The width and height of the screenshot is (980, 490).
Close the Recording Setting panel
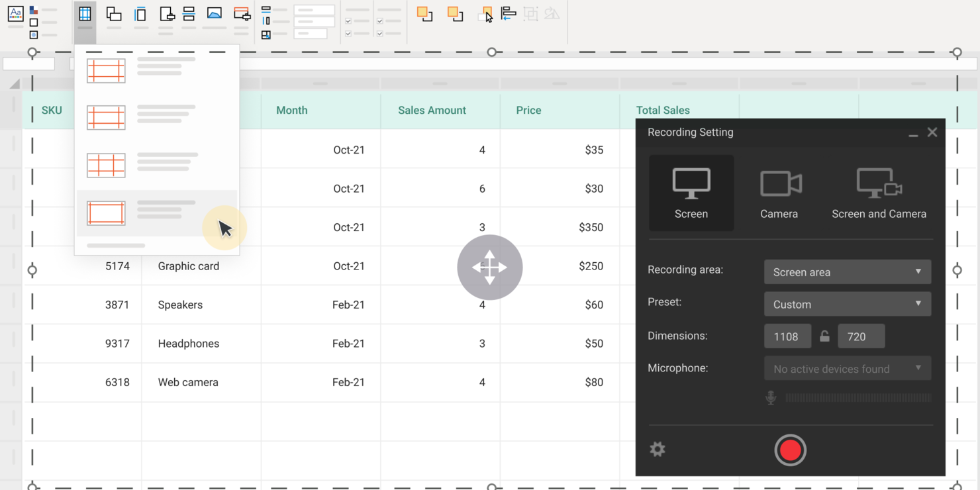tap(932, 132)
